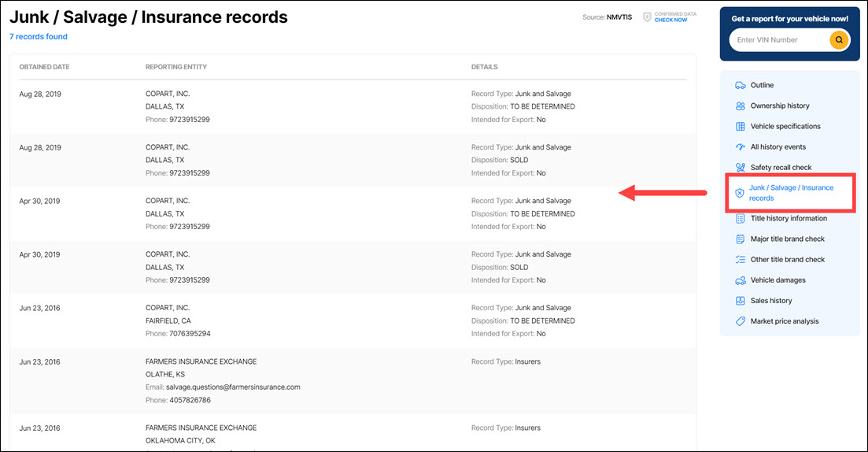Open Major title brand check
This screenshot has height=452, width=868.
[787, 239]
